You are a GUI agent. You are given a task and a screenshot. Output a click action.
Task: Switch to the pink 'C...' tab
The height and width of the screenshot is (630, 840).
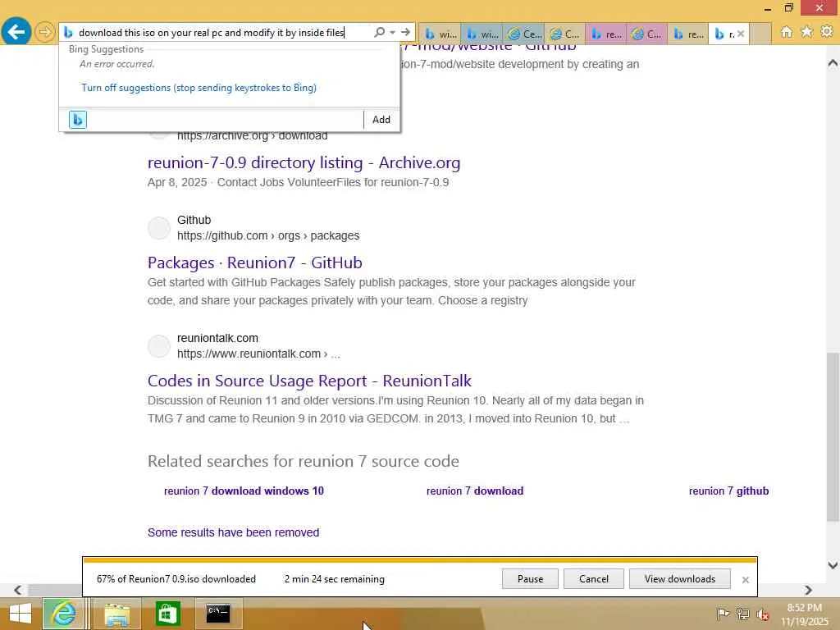tap(646, 34)
